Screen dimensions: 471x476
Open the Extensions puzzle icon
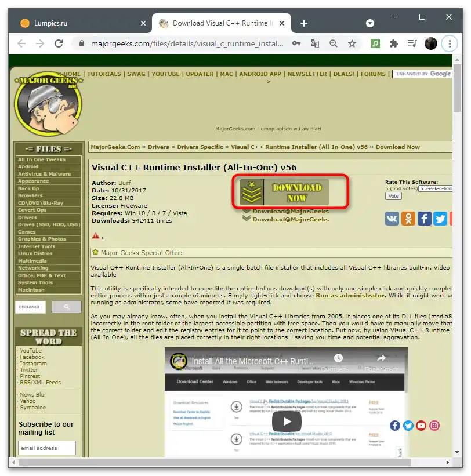pos(393,43)
